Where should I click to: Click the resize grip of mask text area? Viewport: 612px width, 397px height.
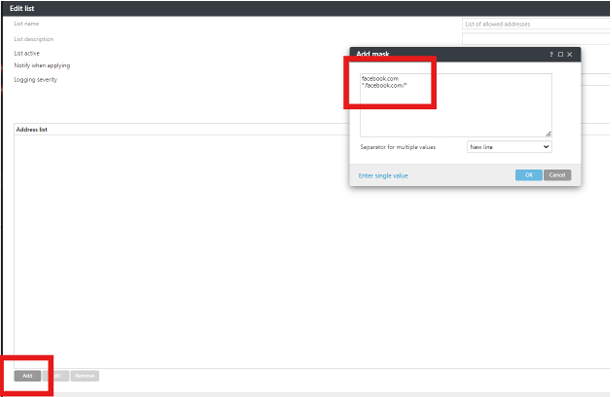548,134
